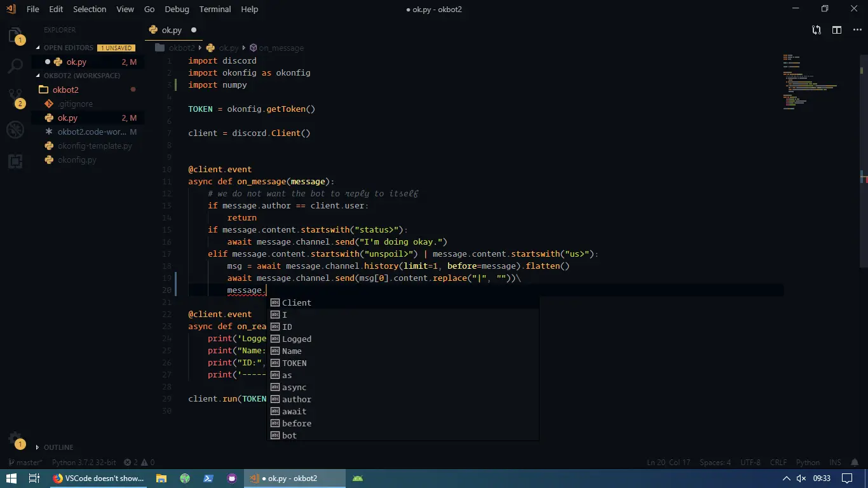Image resolution: width=868 pixels, height=488 pixels.
Task: Open the Debug view in the activity bar
Action: [15, 130]
